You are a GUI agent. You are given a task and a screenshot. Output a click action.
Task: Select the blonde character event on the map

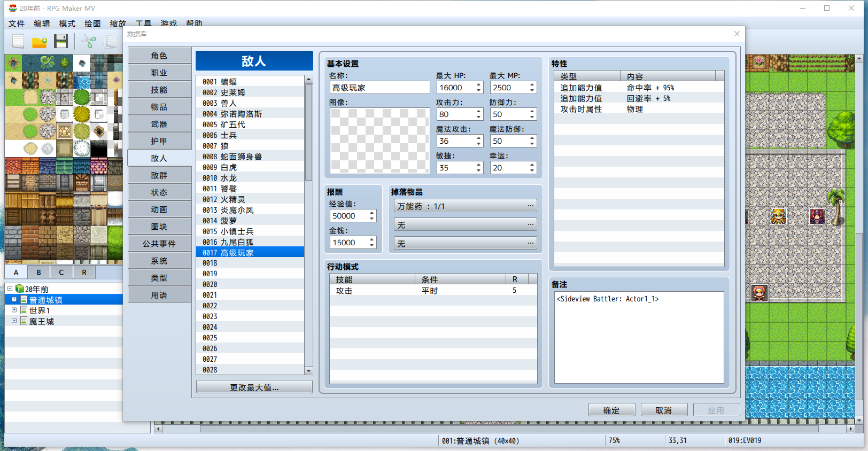coord(779,216)
